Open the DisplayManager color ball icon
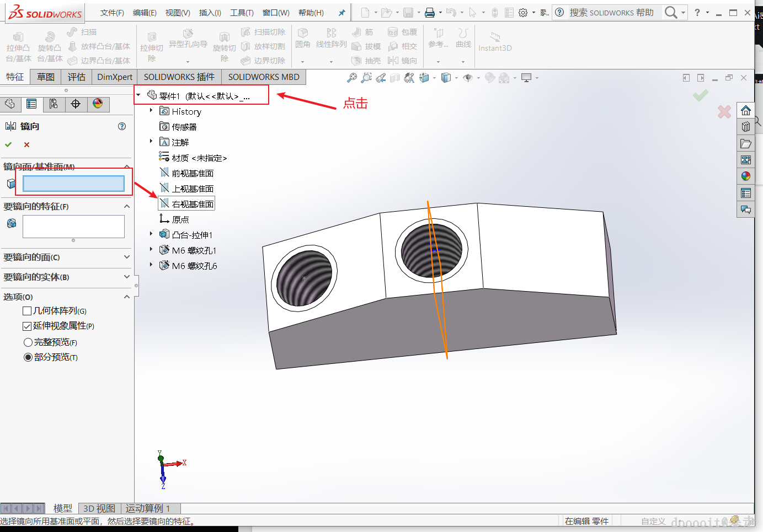Screen dimensions: 763x532 [x=98, y=104]
